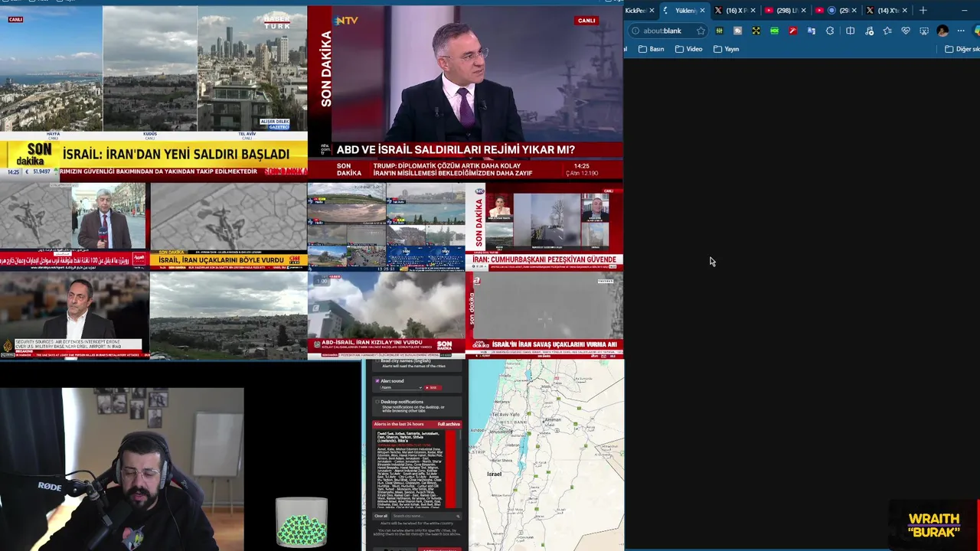Close the KickPe tab
This screenshot has height=551, width=980.
click(x=652, y=10)
